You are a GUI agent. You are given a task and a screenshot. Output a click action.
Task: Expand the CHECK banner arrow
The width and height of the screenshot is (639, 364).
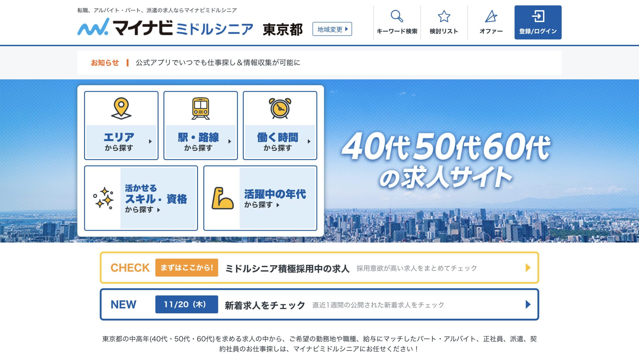pos(528,267)
